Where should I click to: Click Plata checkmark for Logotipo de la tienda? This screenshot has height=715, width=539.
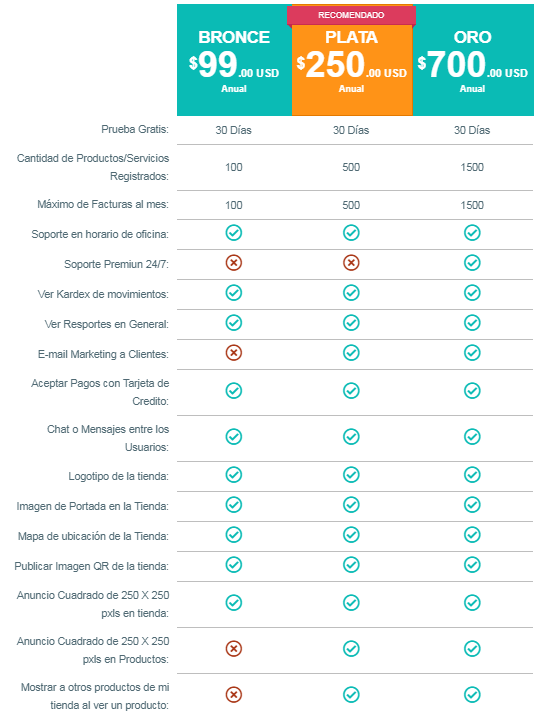pyautogui.click(x=351, y=475)
